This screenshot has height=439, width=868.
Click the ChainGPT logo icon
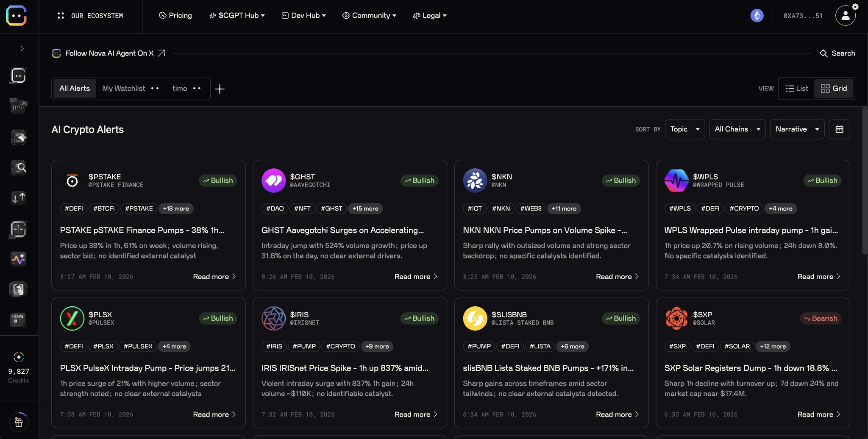tap(17, 16)
